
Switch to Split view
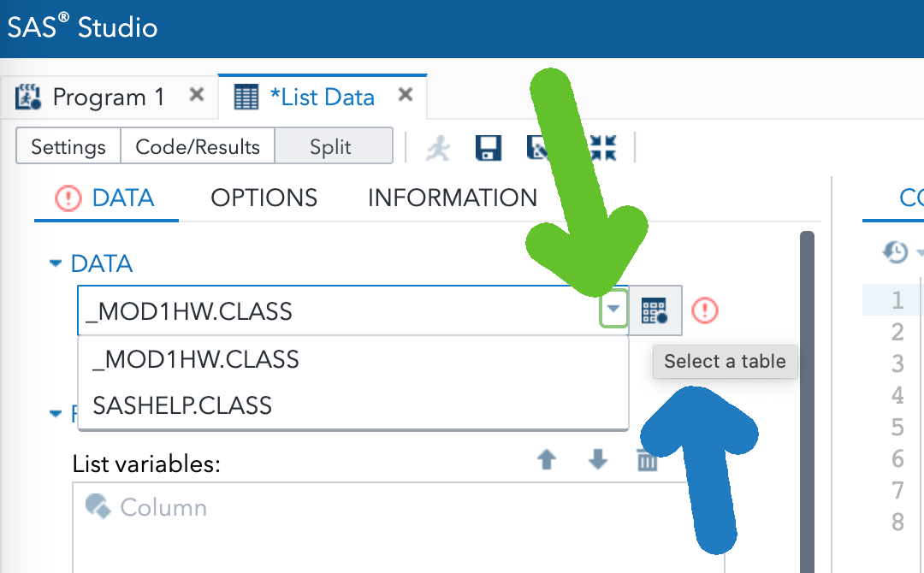pyautogui.click(x=331, y=146)
